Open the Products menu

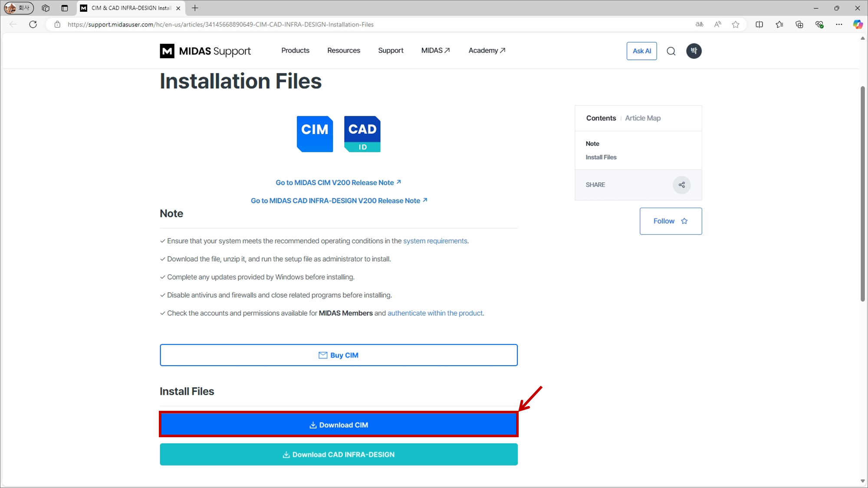pyautogui.click(x=295, y=50)
